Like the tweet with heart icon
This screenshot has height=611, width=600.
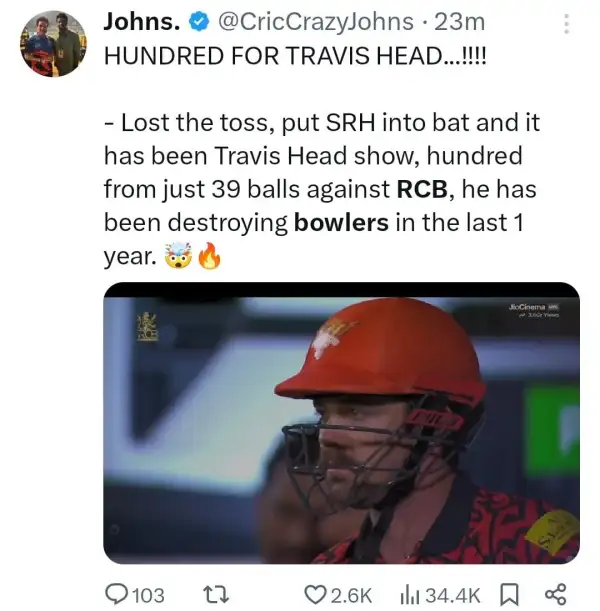[x=314, y=595]
